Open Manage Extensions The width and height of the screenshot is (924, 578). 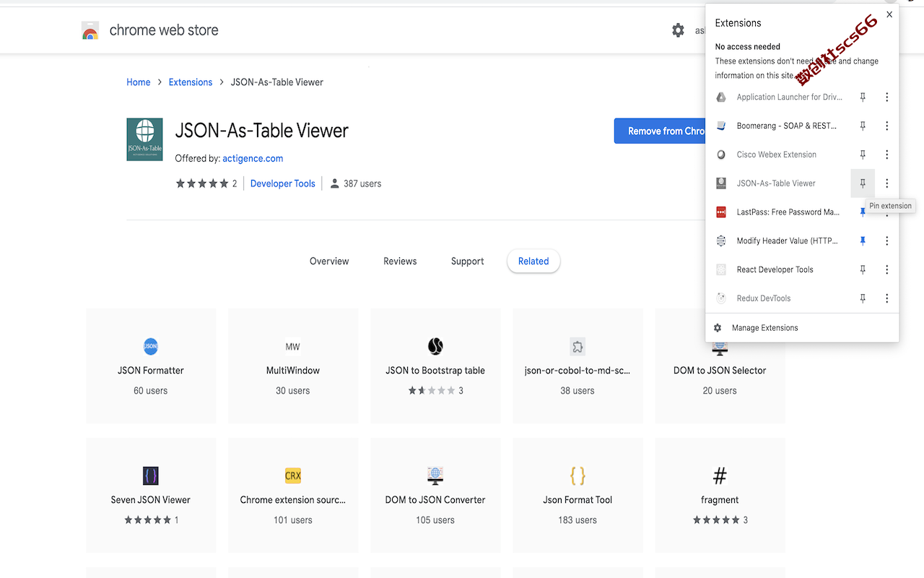tap(764, 328)
